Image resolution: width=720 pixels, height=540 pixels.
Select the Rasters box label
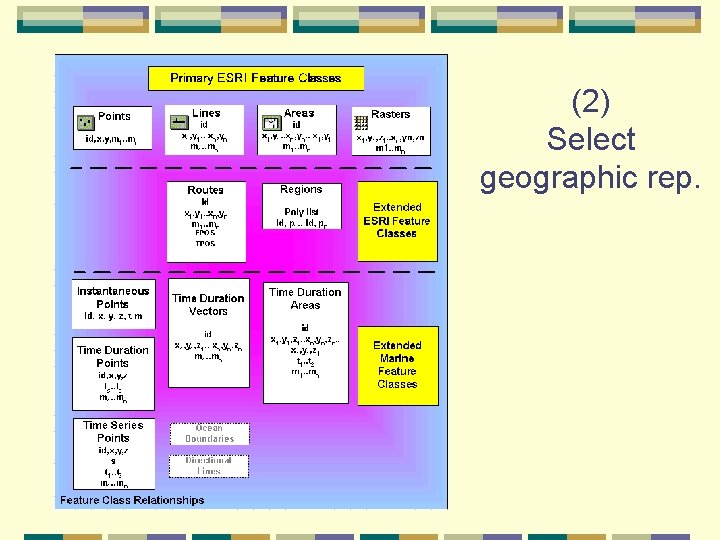click(x=390, y=114)
